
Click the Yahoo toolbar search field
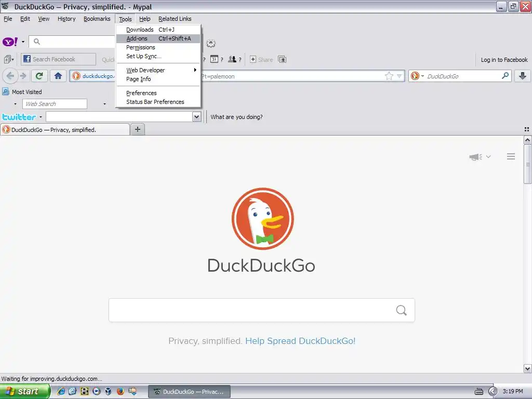pos(73,42)
